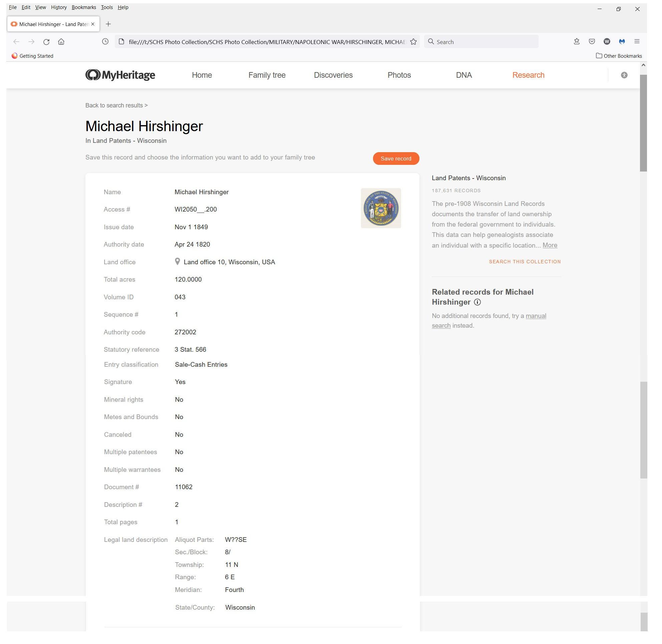Viewport: 662px width, 644px height.
Task: Click the Firefox home icon
Action: [x=61, y=42]
